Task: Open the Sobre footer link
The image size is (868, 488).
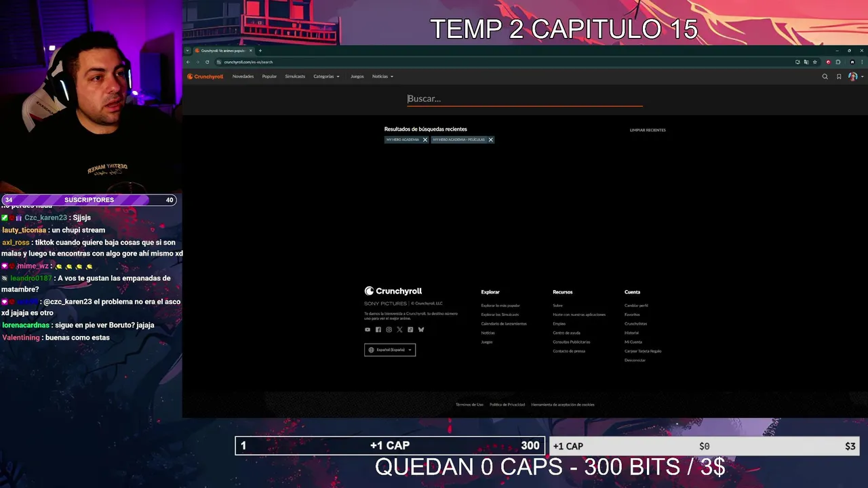Action: click(557, 306)
